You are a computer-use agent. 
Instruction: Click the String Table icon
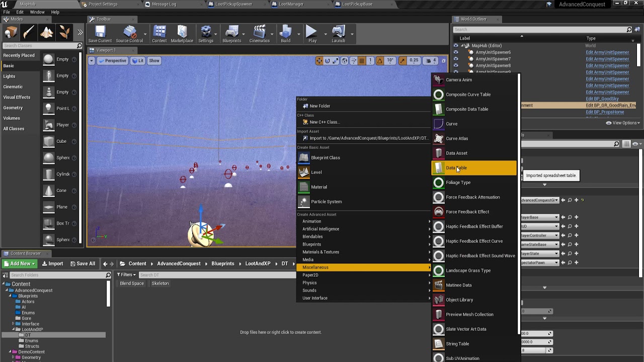coord(439,344)
